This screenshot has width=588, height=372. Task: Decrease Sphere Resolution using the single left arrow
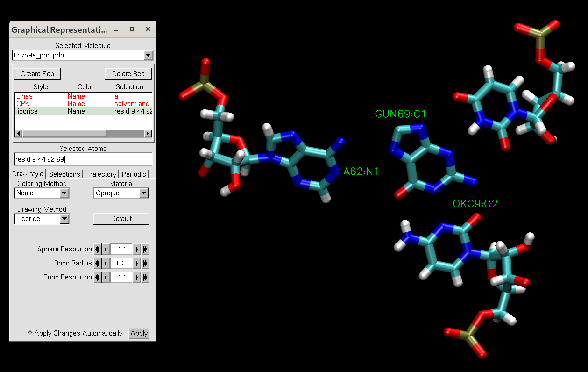point(105,249)
